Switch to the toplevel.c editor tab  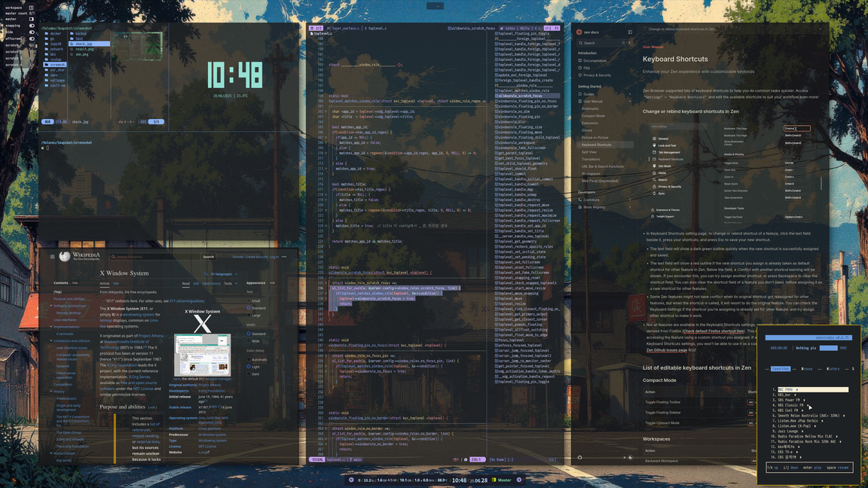(x=377, y=28)
